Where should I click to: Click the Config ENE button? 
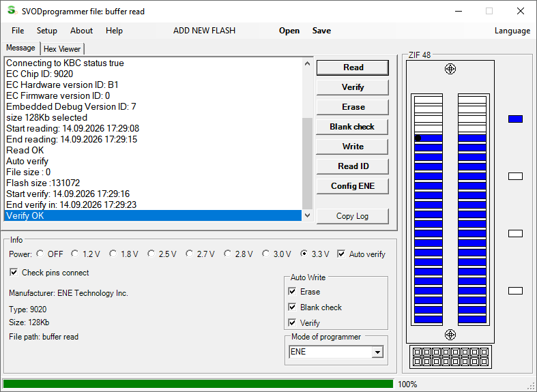point(353,186)
